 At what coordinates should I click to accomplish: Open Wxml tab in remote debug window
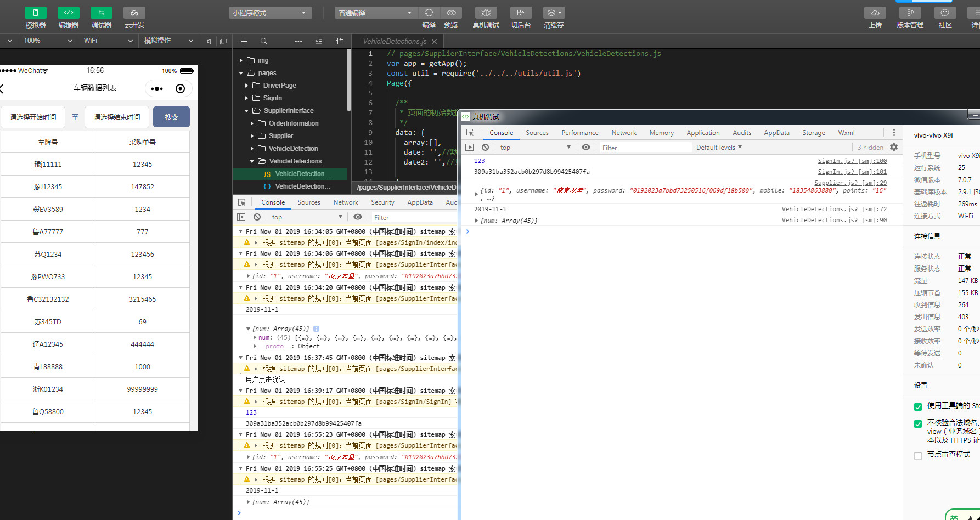point(846,133)
